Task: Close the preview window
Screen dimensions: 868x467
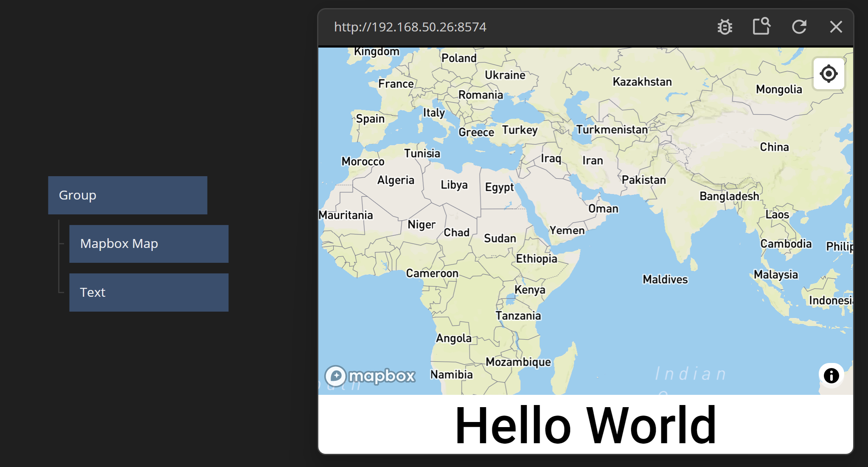Action: click(836, 27)
